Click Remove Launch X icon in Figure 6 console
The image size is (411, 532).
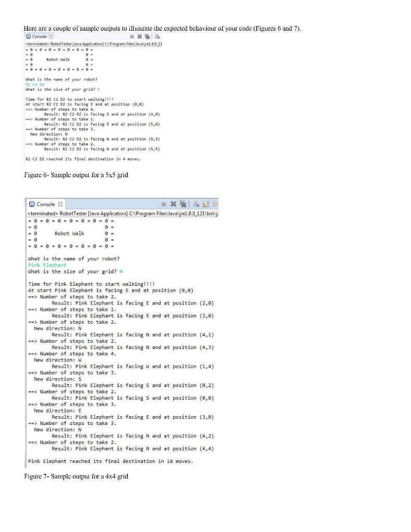(x=139, y=37)
